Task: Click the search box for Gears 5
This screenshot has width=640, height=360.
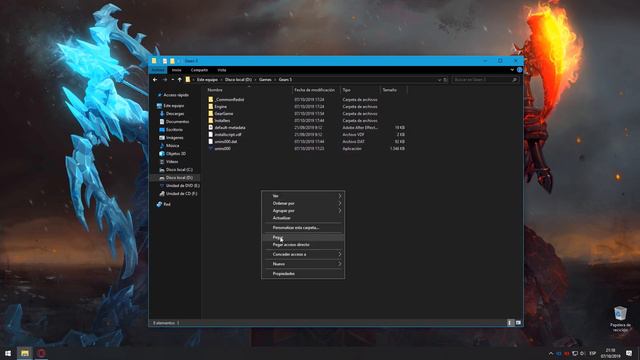Action: coord(485,80)
